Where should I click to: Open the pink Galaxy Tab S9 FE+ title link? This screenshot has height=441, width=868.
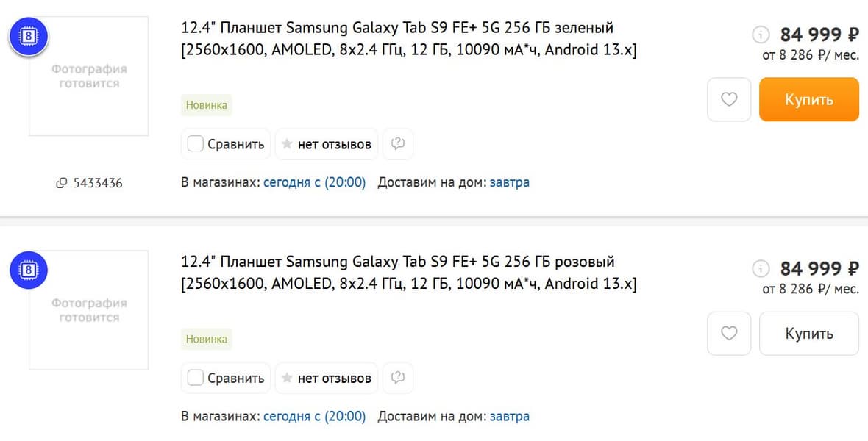pyautogui.click(x=397, y=262)
